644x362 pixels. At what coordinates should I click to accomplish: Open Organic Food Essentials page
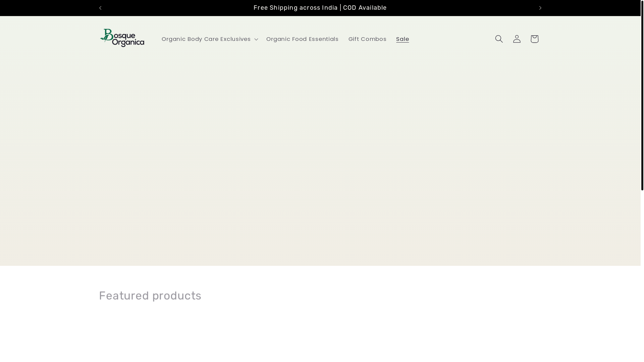(x=303, y=39)
